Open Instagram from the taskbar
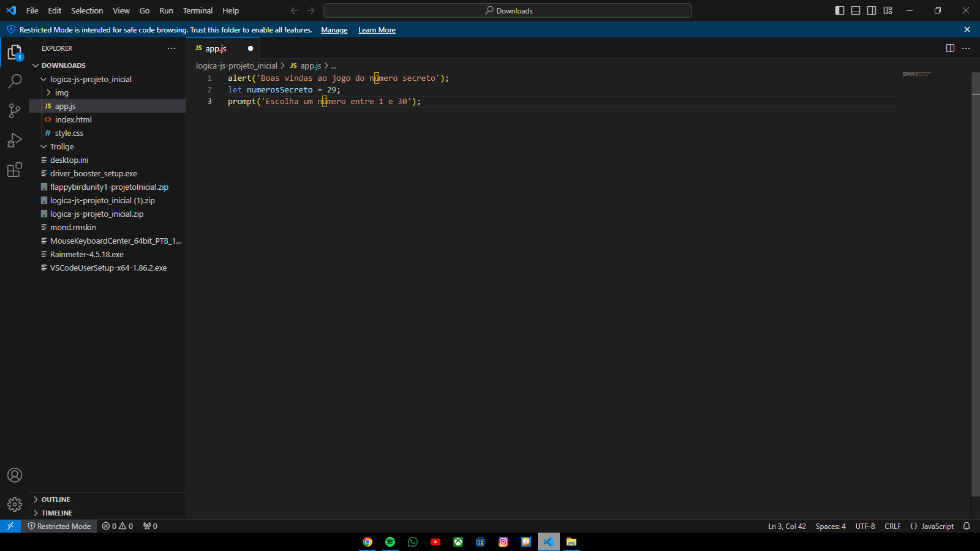980x551 pixels. 503,542
